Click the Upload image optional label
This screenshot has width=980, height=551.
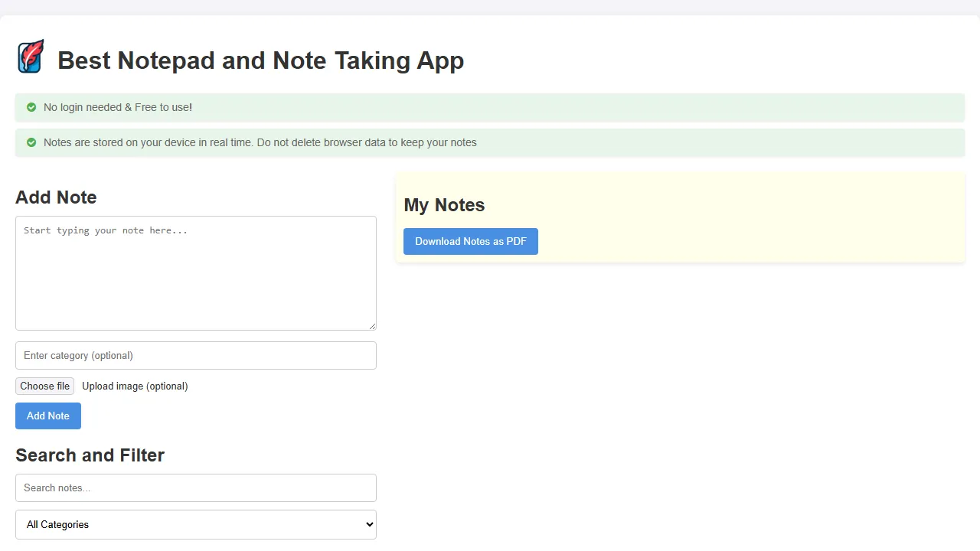coord(135,386)
